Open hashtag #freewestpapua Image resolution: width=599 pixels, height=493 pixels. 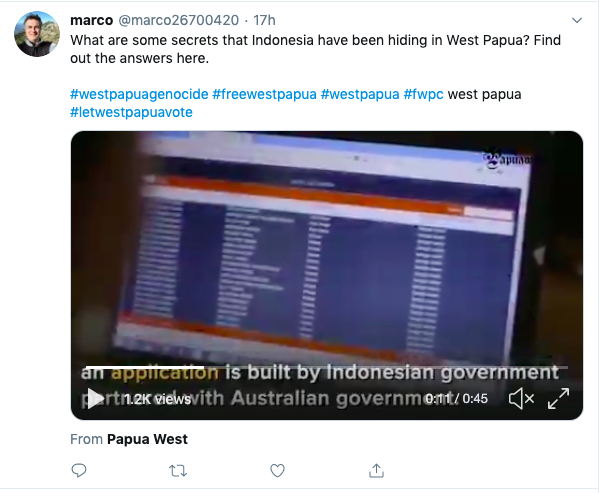[264, 94]
